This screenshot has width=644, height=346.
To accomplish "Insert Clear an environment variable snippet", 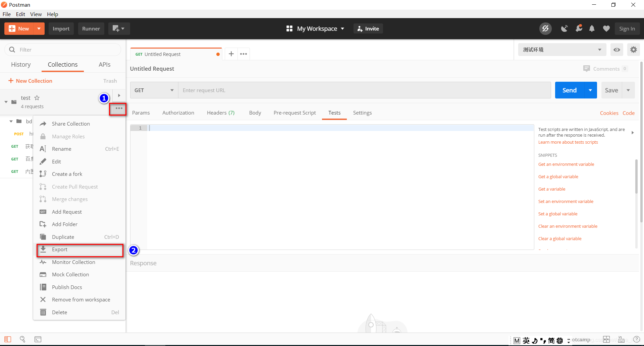I will (568, 226).
